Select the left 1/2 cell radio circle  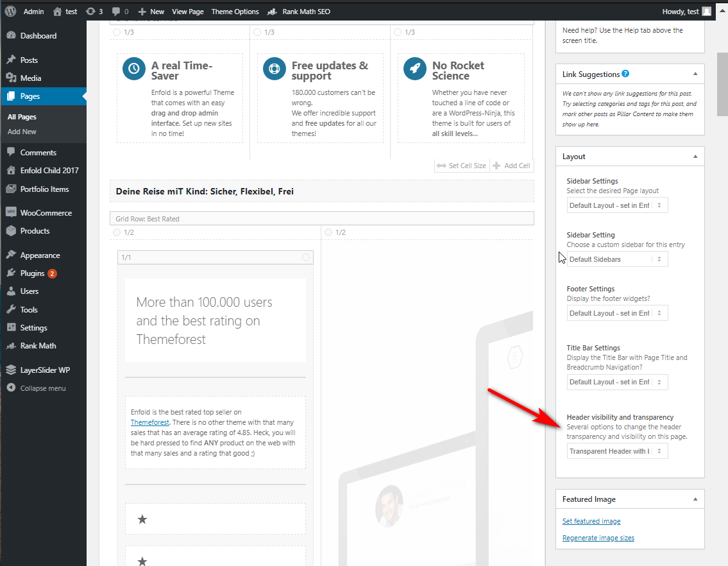117,232
